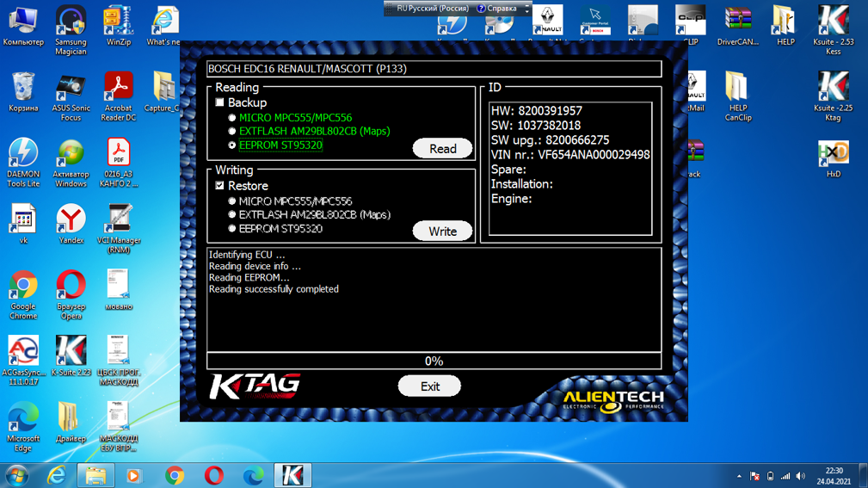868x488 pixels.
Task: Open the DriverCAN archive icon
Action: click(738, 26)
